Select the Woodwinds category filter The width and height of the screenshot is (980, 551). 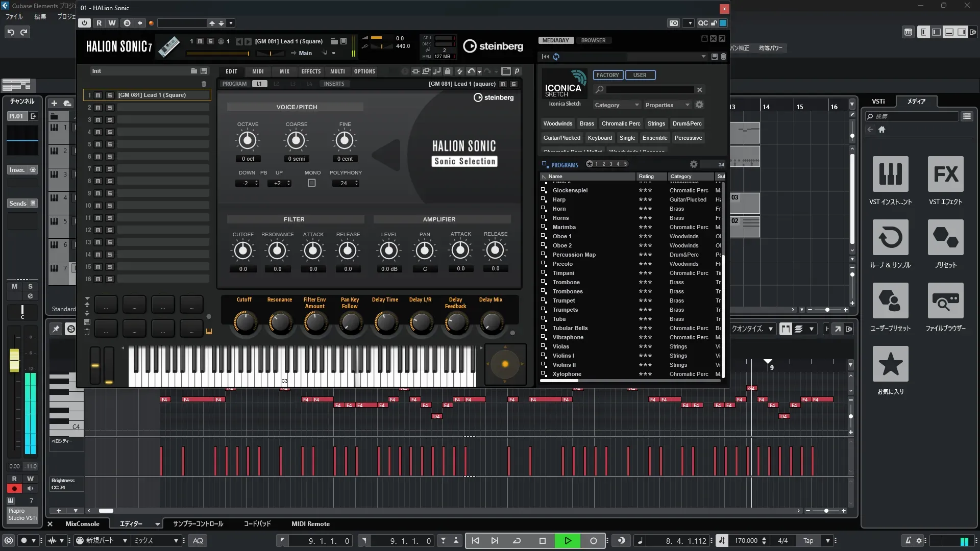point(557,123)
